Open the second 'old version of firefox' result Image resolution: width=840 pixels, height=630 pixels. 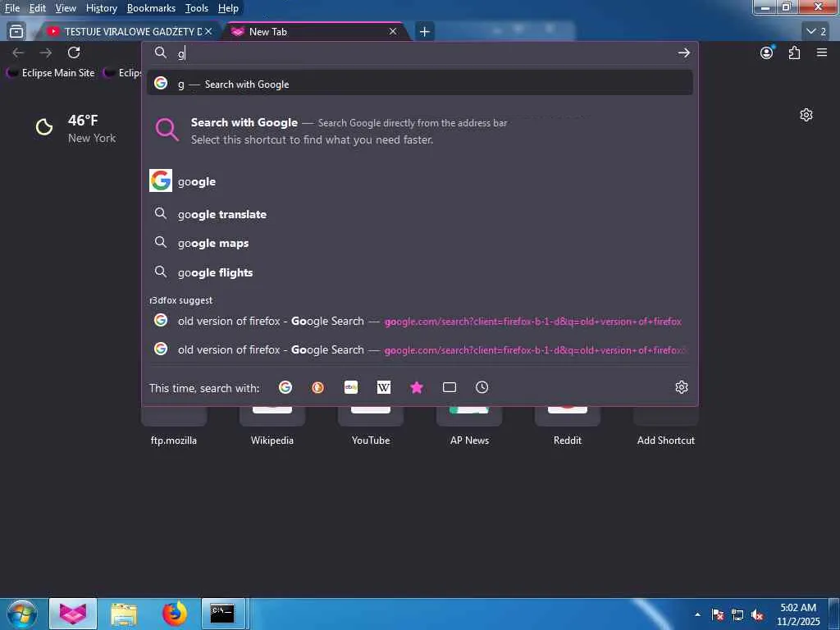420,349
